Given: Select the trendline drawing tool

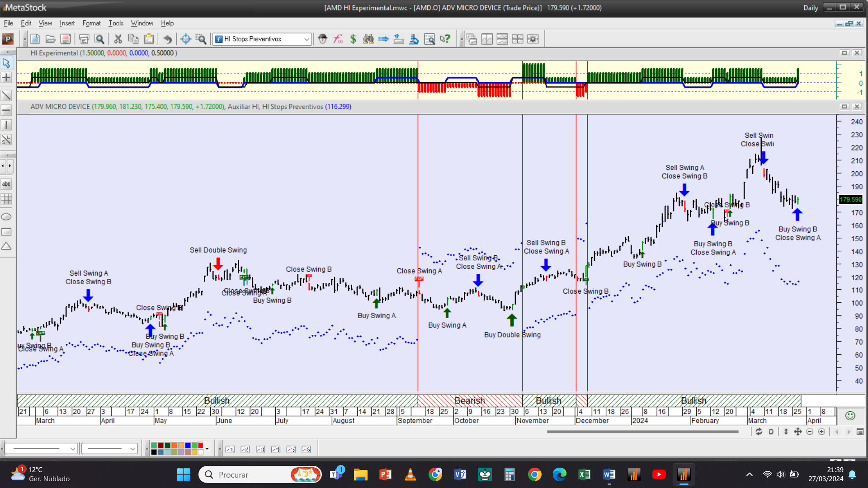Looking at the screenshot, I should [x=6, y=95].
